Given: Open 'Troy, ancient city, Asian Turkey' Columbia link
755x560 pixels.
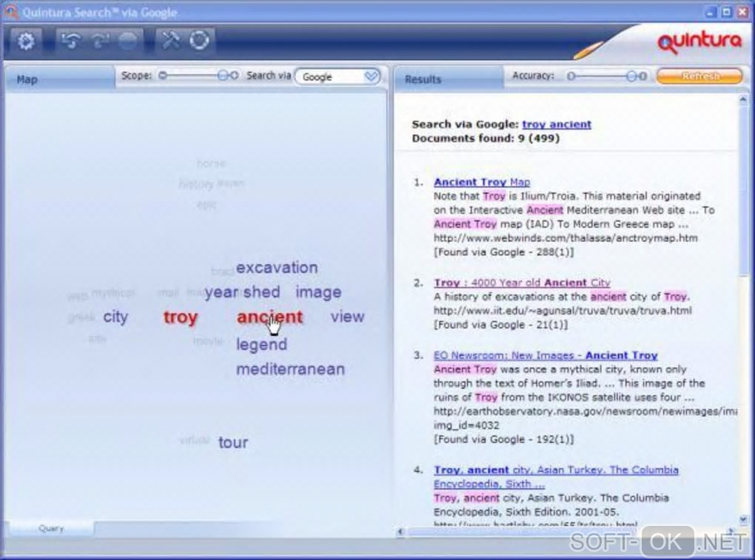Looking at the screenshot, I should coord(556,476).
